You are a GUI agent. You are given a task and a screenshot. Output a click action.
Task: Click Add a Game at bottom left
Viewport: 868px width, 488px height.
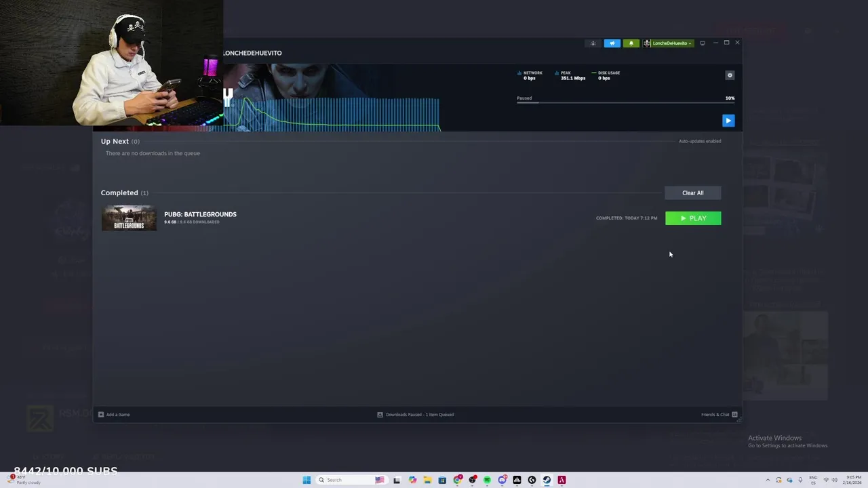114,414
